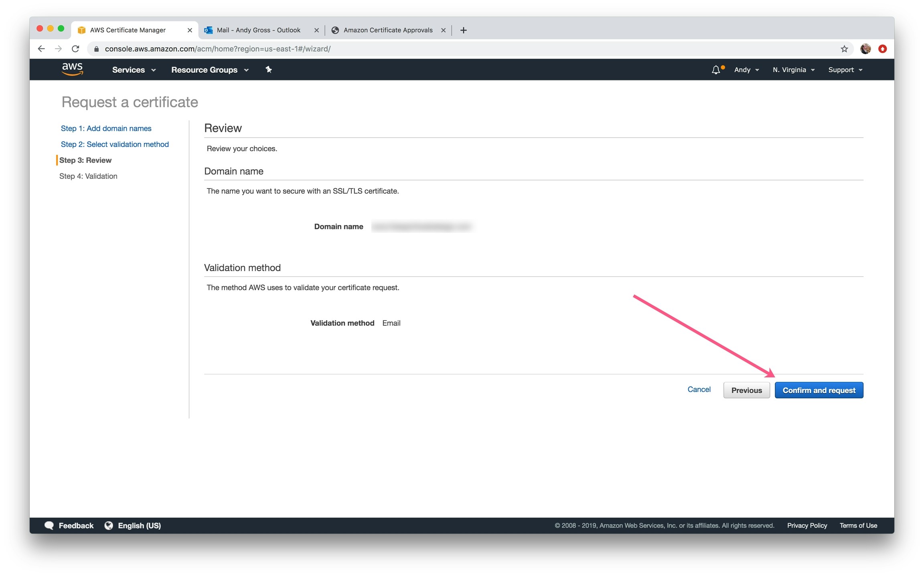The image size is (924, 576).
Task: Click the AWS logo home icon
Action: [72, 69]
